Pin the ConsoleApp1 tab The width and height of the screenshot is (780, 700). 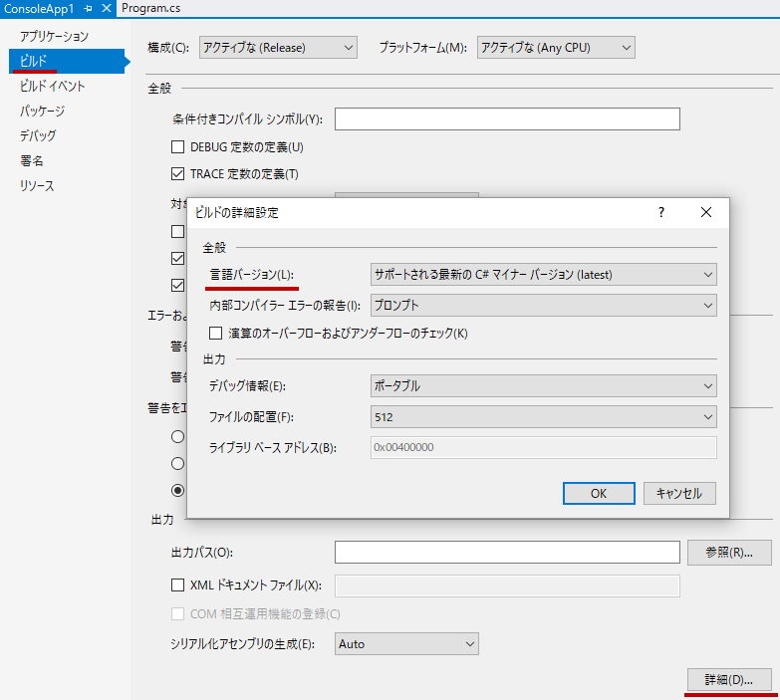(89, 8)
